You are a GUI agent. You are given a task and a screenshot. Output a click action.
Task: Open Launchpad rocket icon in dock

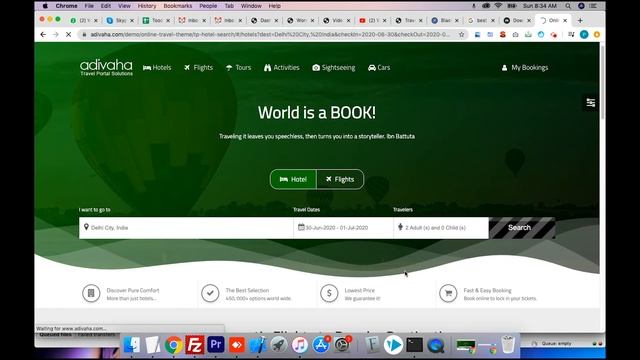tap(279, 345)
